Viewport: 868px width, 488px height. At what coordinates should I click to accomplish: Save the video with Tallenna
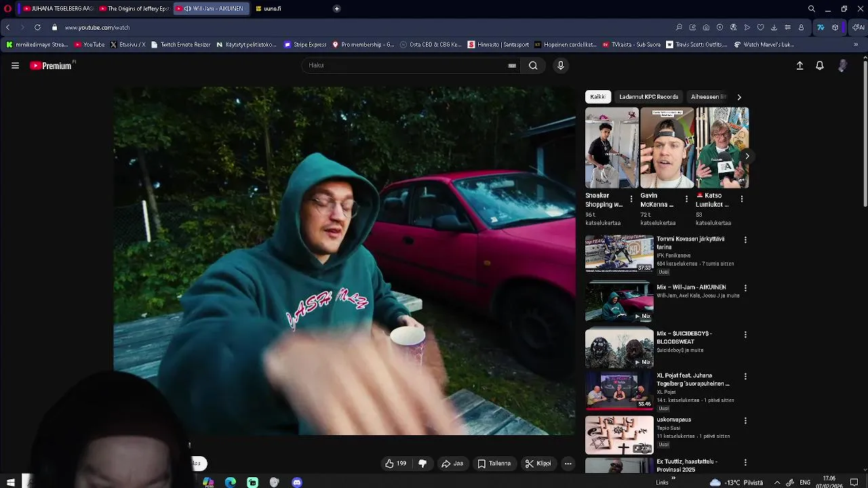click(x=494, y=464)
